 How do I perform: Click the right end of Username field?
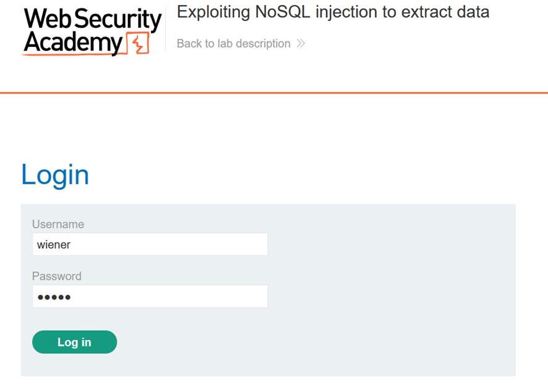pos(259,244)
